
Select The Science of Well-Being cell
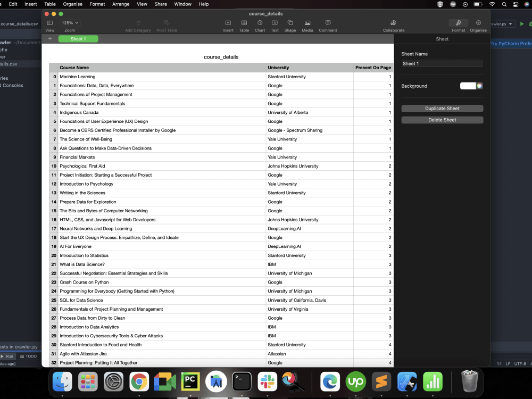162,139
